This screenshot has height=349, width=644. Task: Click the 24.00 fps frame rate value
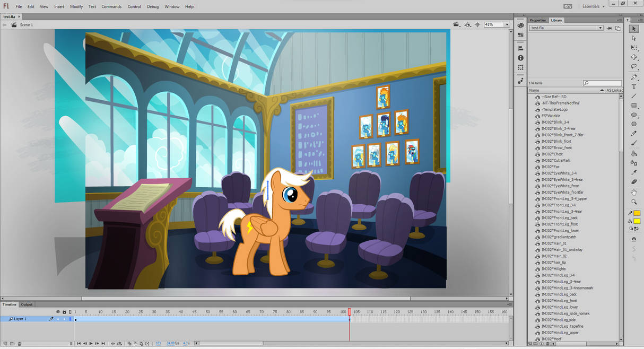pos(171,343)
